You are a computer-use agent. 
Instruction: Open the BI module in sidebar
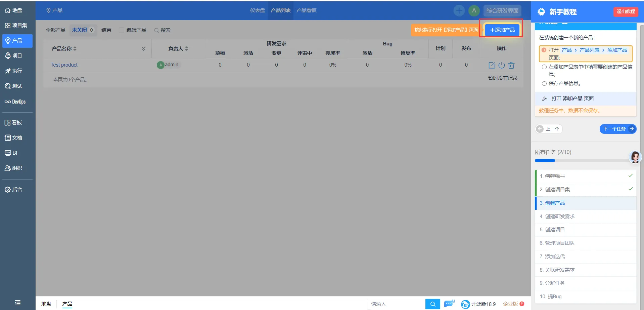click(11, 153)
